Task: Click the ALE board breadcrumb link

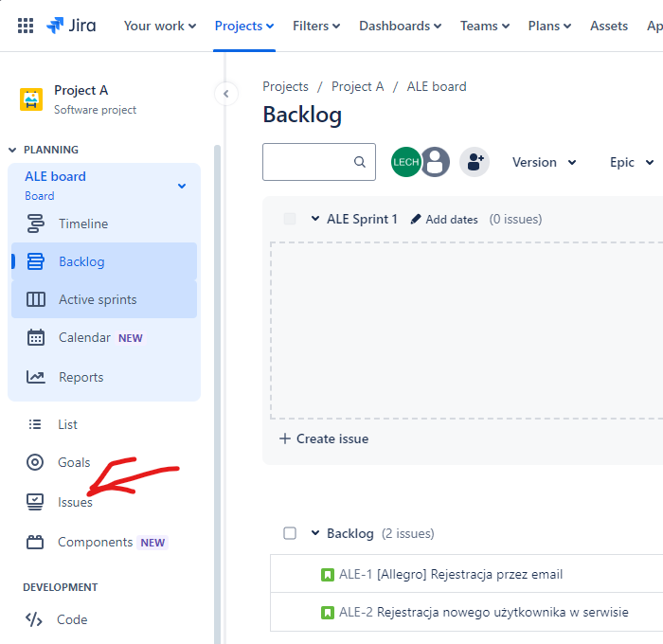Action: coord(437,86)
